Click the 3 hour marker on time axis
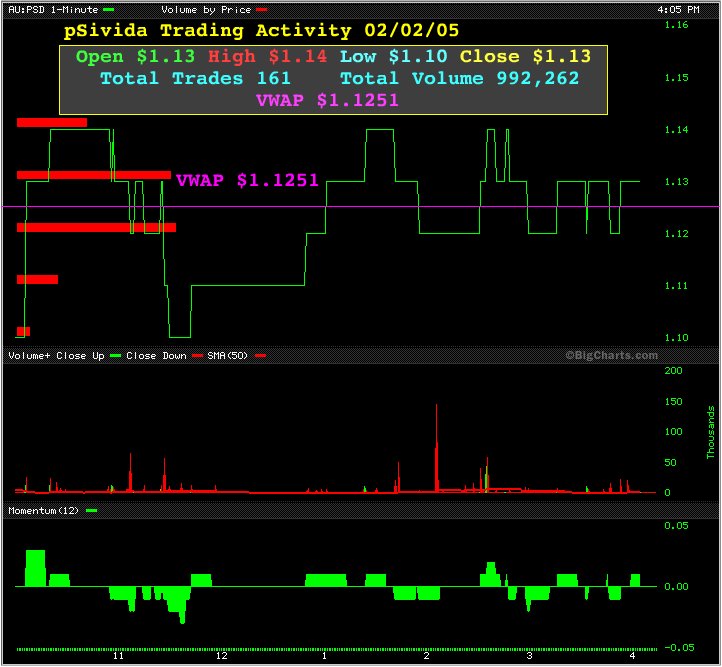Viewport: 722px width, 667px height. point(530,656)
